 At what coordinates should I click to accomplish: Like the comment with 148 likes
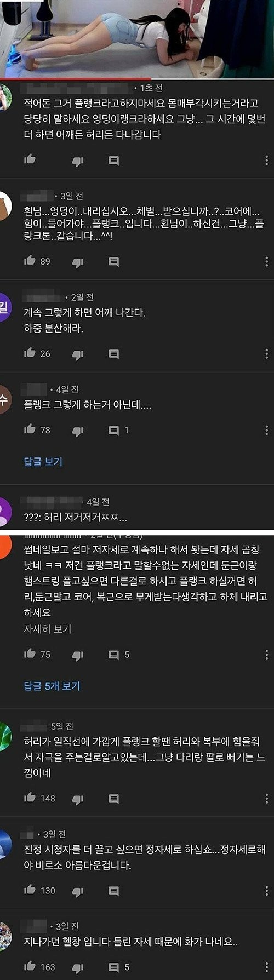pos(30,798)
